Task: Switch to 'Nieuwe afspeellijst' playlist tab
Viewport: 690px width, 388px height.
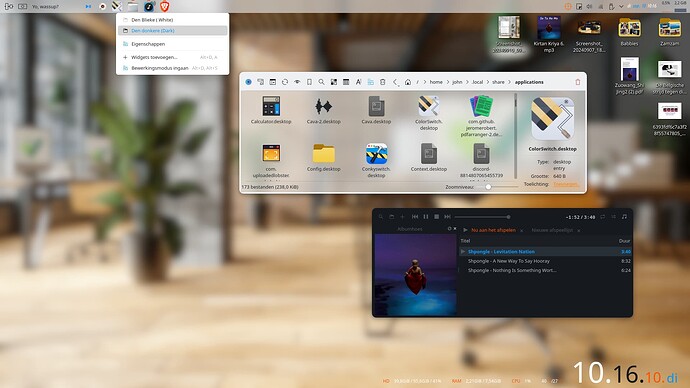Action: pyautogui.click(x=552, y=230)
